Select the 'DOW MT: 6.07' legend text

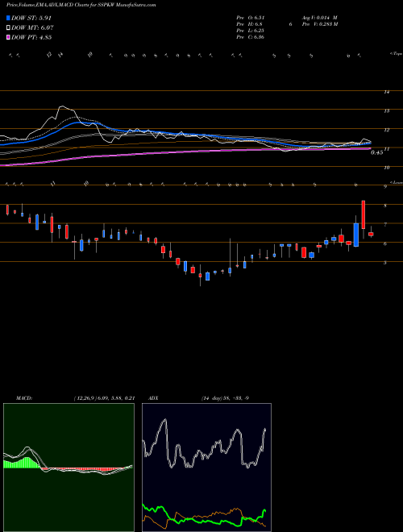click(32, 28)
